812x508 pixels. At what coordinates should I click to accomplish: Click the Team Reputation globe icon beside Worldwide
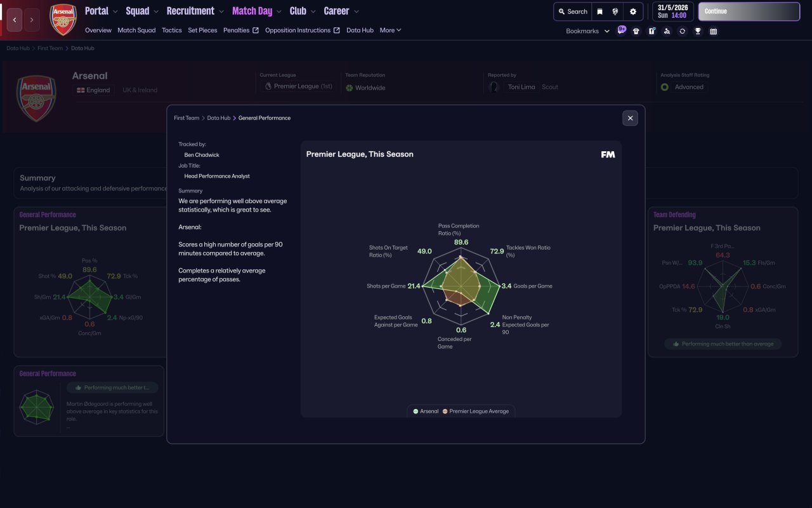click(349, 88)
